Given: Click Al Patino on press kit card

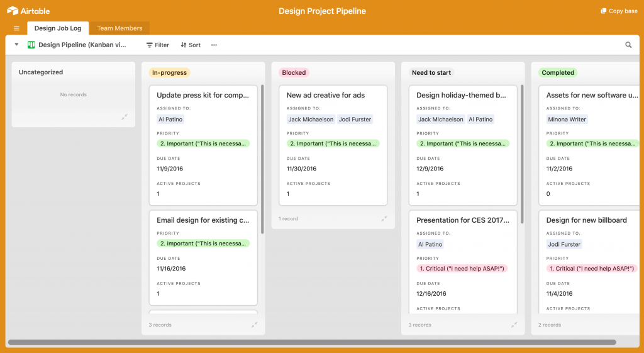Looking at the screenshot, I should click(x=170, y=119).
